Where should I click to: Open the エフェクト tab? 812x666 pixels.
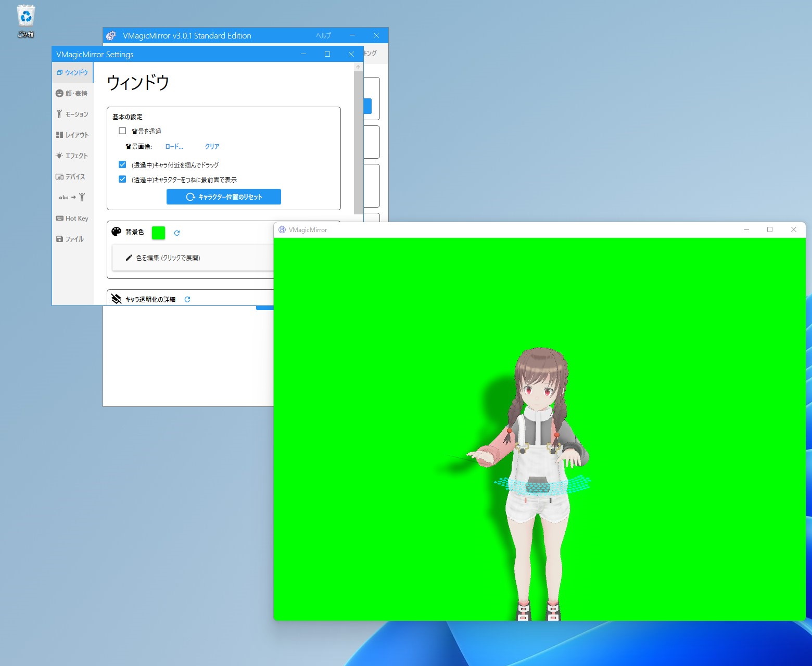tap(72, 156)
